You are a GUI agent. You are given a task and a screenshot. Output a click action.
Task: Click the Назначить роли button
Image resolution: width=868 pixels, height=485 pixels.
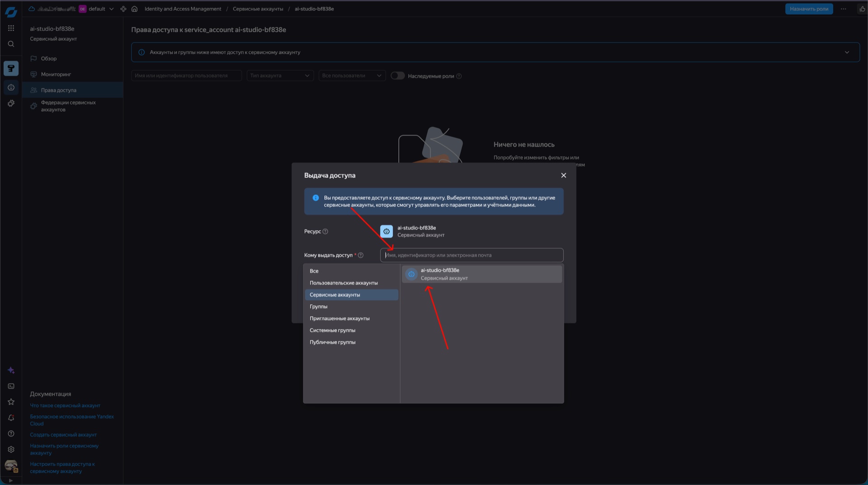[x=809, y=9]
